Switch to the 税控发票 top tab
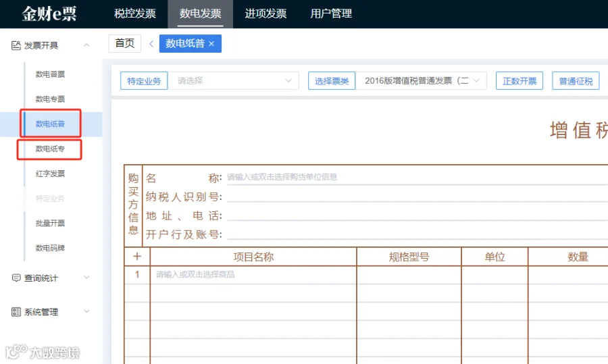This screenshot has height=364, width=608. [x=135, y=14]
